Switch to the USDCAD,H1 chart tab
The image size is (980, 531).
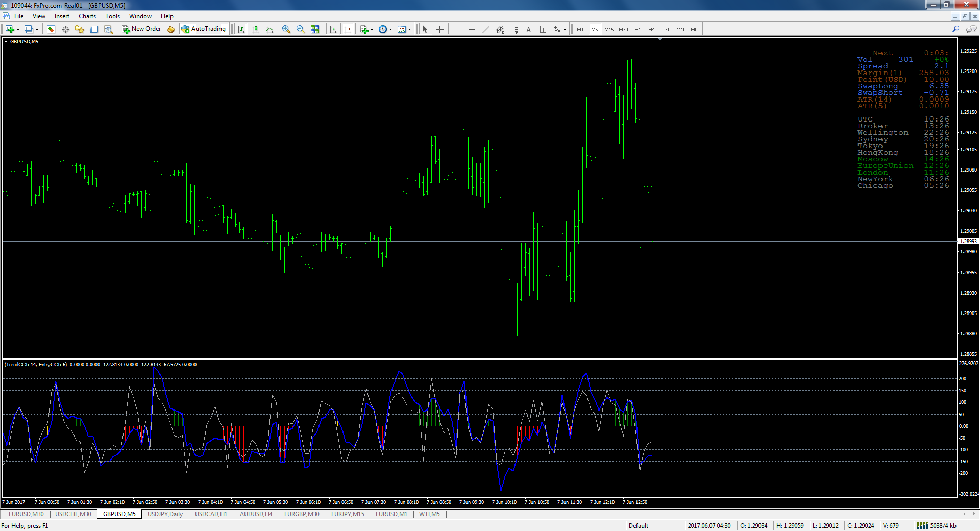tap(211, 514)
